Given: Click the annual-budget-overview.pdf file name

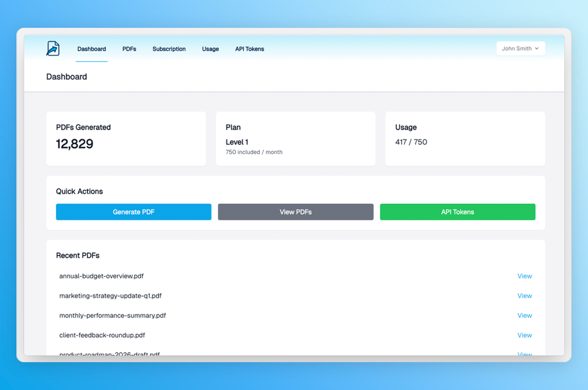Looking at the screenshot, I should (x=101, y=276).
